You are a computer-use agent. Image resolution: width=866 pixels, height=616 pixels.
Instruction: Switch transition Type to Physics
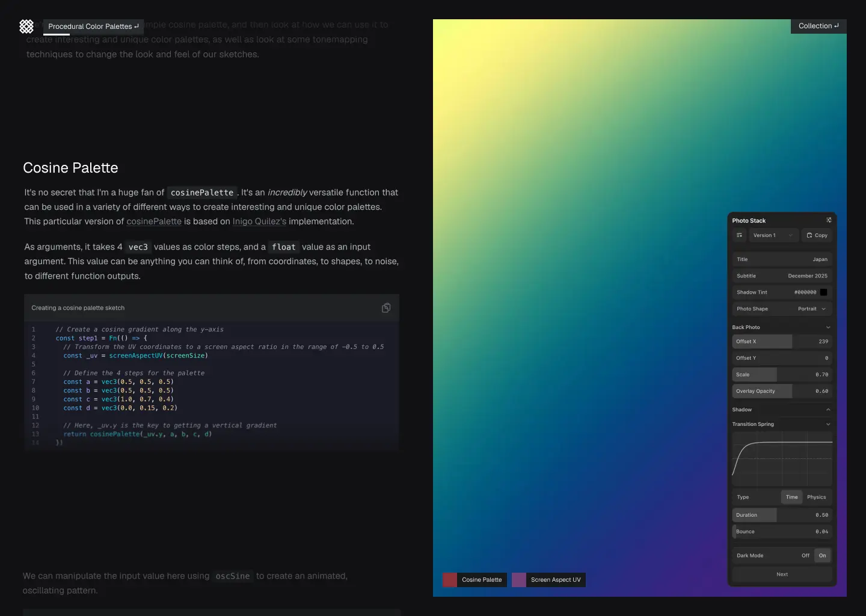[x=816, y=497]
